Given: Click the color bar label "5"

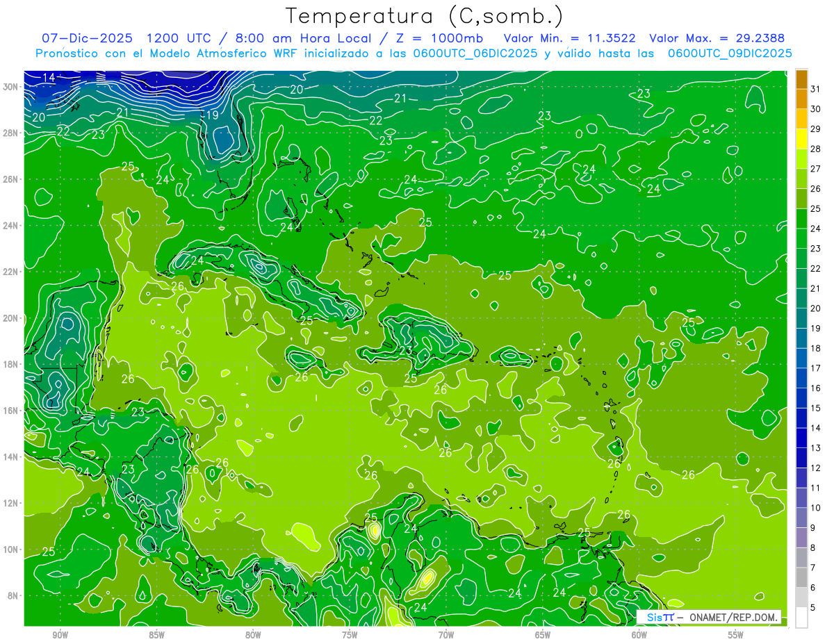Looking at the screenshot, I should coord(813,608).
